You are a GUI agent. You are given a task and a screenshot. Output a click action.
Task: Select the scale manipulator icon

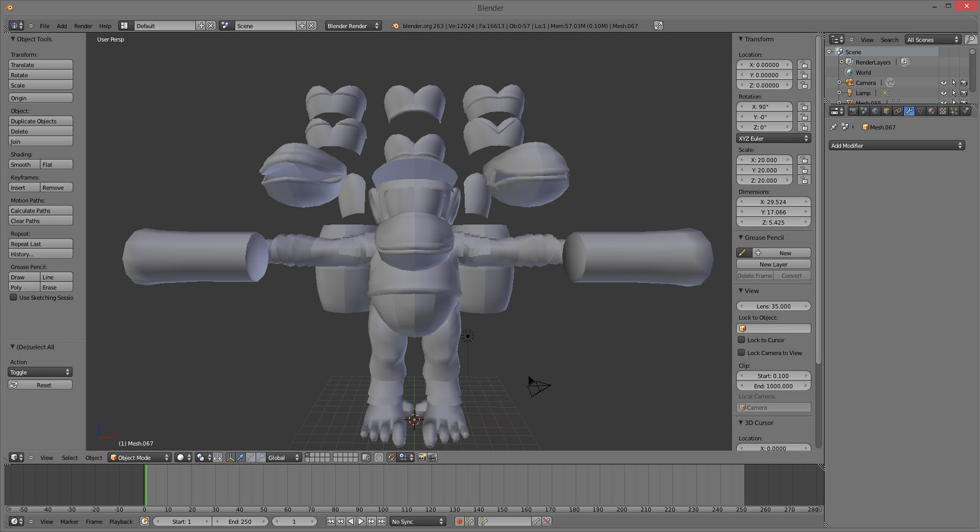[261, 457]
